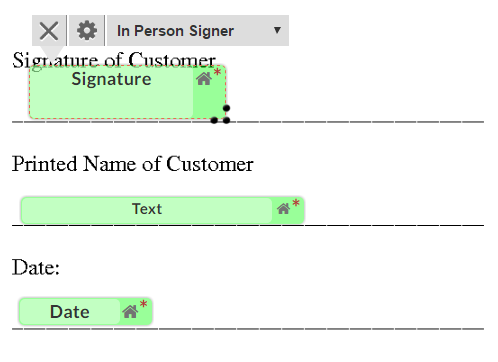Click the Date: label text

(x=36, y=268)
